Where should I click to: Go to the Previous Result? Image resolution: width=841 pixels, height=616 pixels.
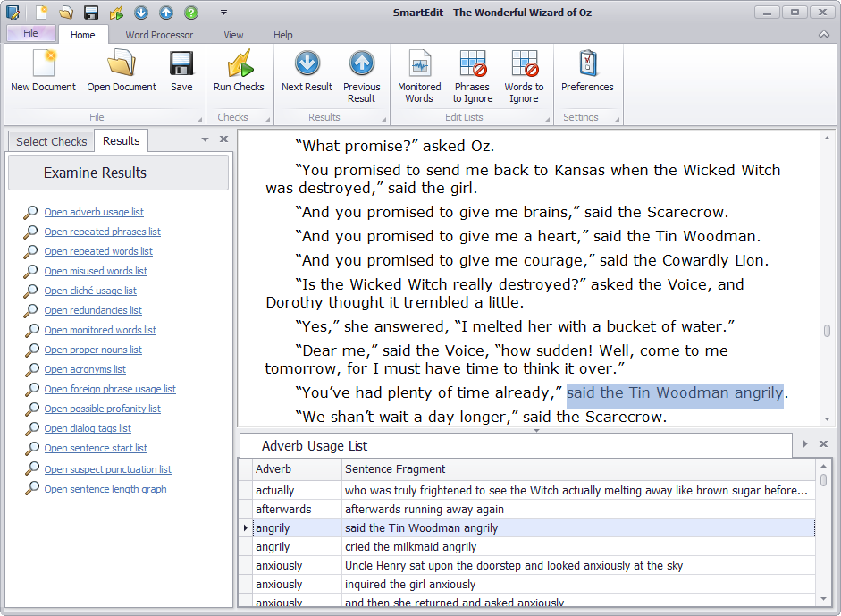(361, 72)
